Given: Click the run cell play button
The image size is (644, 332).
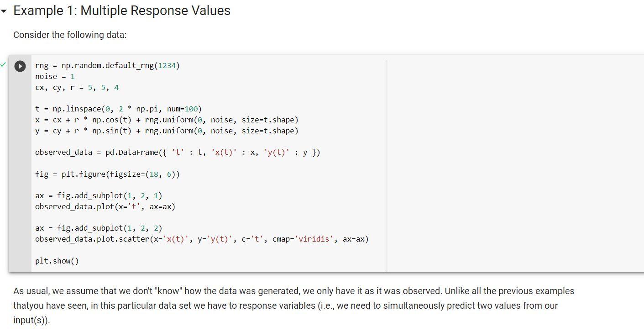Looking at the screenshot, I should pos(20,66).
